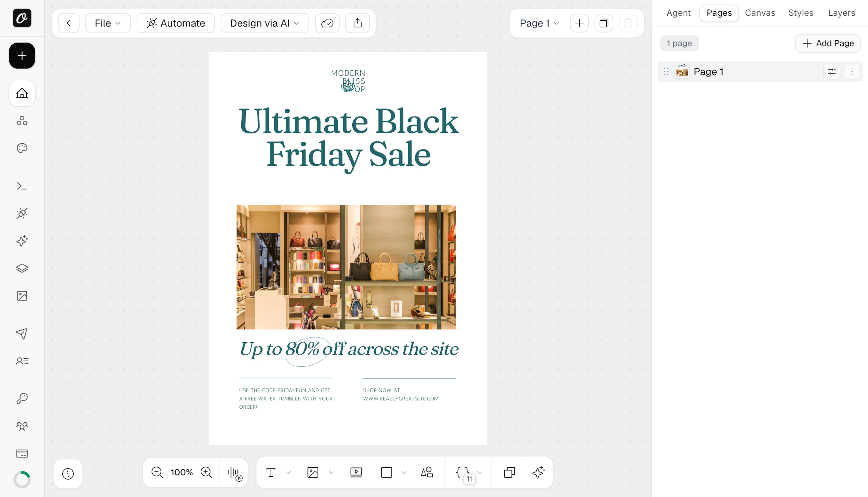
Task: Open the Design via AI dropdown
Action: coord(265,23)
